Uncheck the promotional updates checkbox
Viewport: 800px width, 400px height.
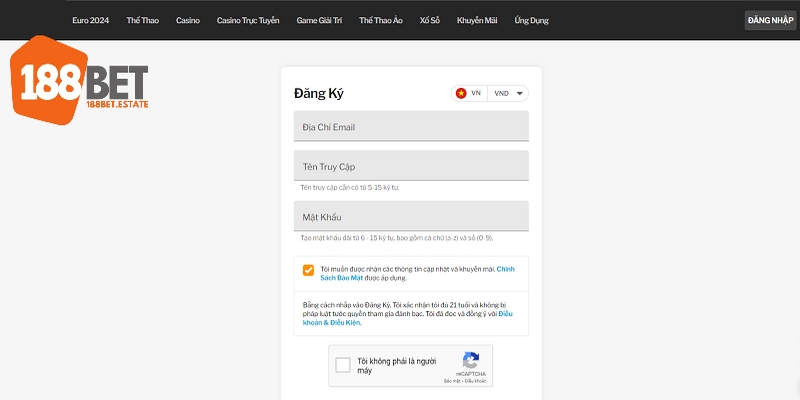click(x=308, y=270)
